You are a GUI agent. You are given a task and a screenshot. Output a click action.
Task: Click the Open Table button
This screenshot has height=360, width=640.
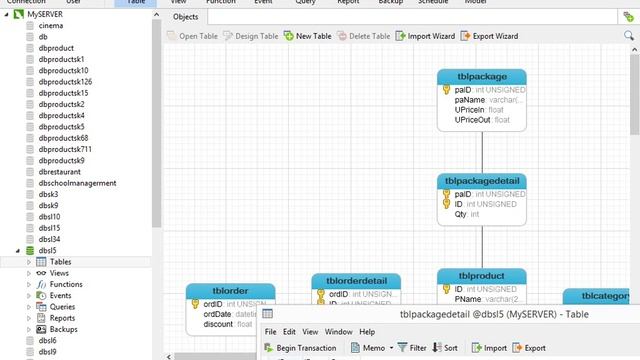tap(192, 36)
